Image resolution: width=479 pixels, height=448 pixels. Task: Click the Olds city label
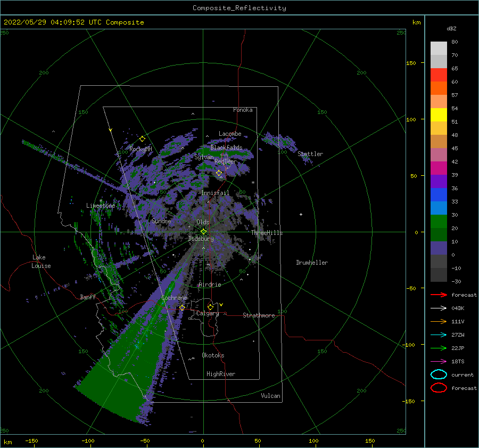[203, 222]
